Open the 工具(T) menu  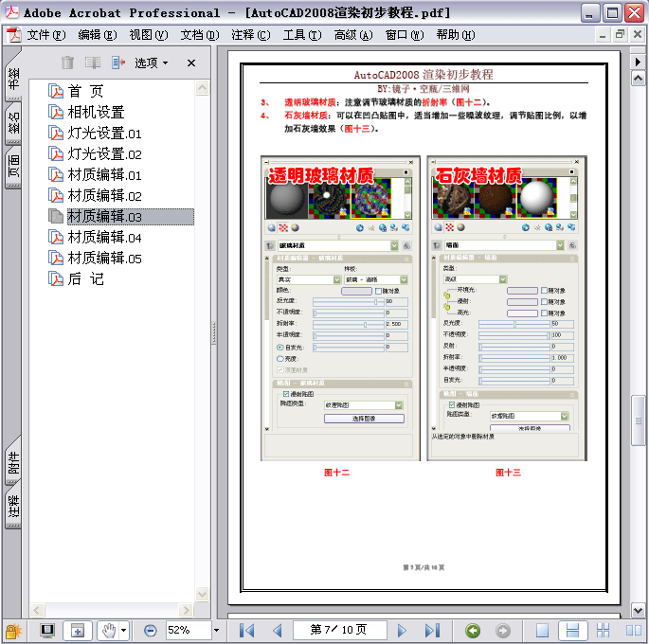click(x=302, y=35)
